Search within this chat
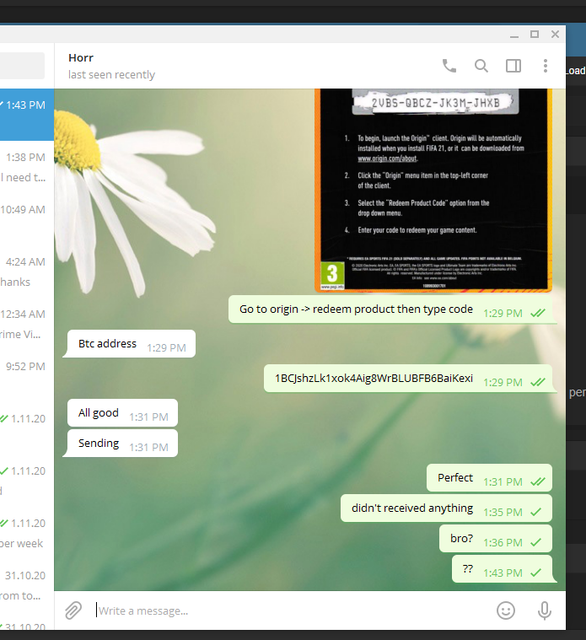This screenshot has height=640, width=586. pos(481,66)
